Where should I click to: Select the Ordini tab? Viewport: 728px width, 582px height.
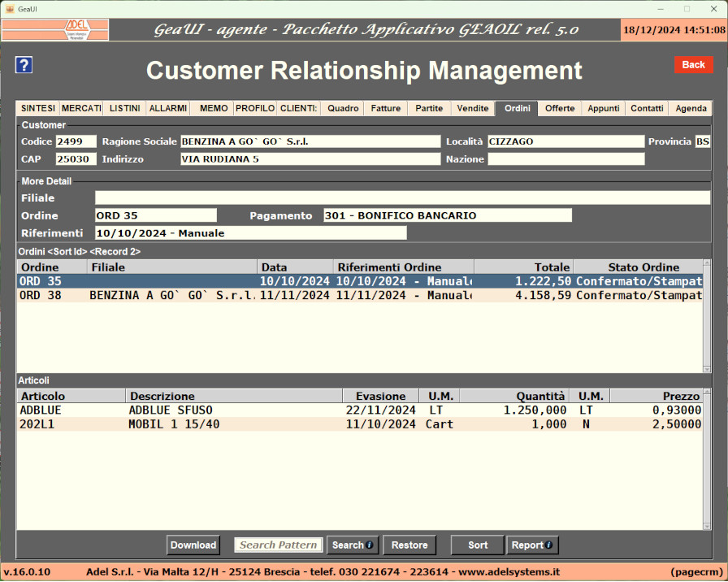(x=517, y=108)
